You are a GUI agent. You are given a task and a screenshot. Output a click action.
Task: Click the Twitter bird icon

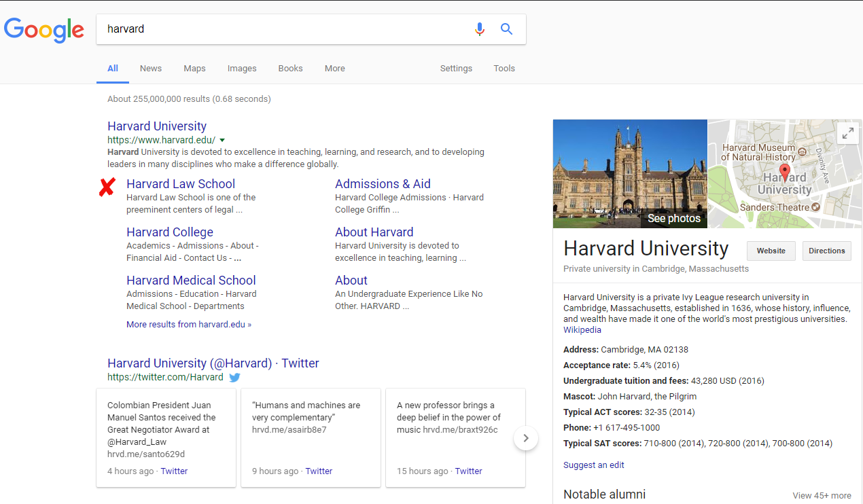pyautogui.click(x=234, y=377)
